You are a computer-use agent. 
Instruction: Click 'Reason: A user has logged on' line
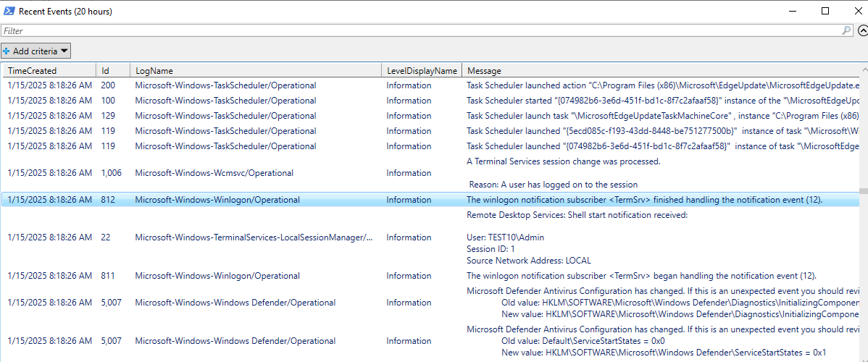click(x=554, y=185)
